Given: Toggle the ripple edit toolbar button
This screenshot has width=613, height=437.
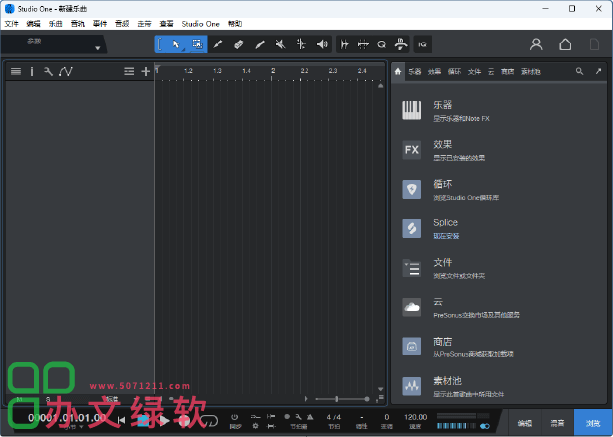Looking at the screenshot, I should point(363,44).
